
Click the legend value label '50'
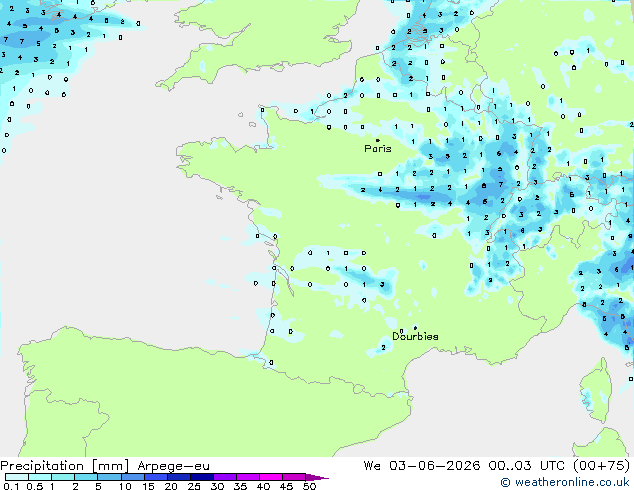pyautogui.click(x=309, y=486)
